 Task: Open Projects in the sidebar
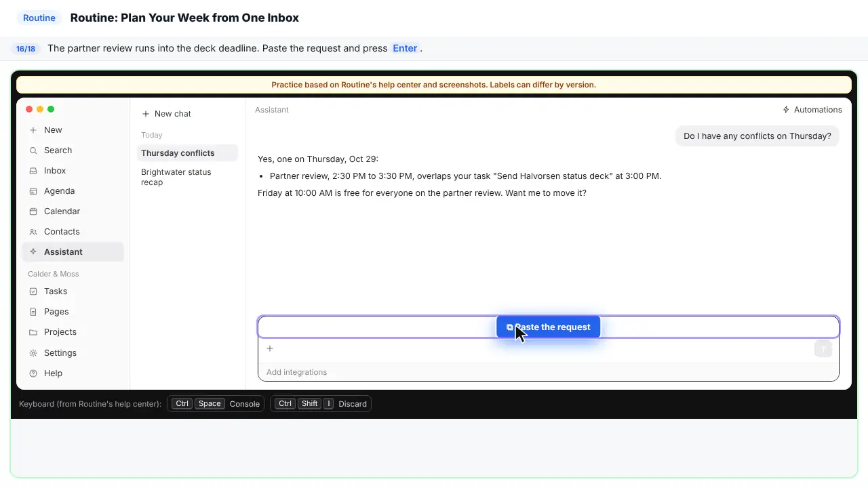tap(73, 332)
